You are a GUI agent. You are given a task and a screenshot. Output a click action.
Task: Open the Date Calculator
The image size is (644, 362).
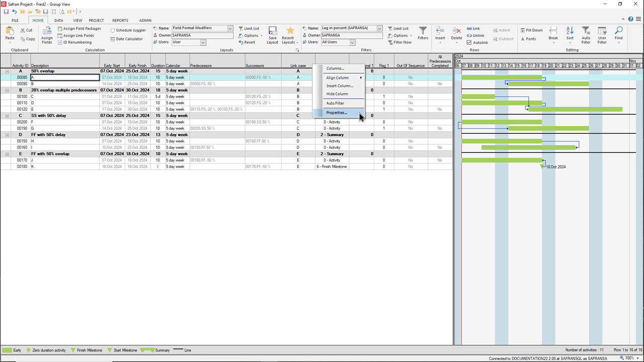pyautogui.click(x=127, y=39)
